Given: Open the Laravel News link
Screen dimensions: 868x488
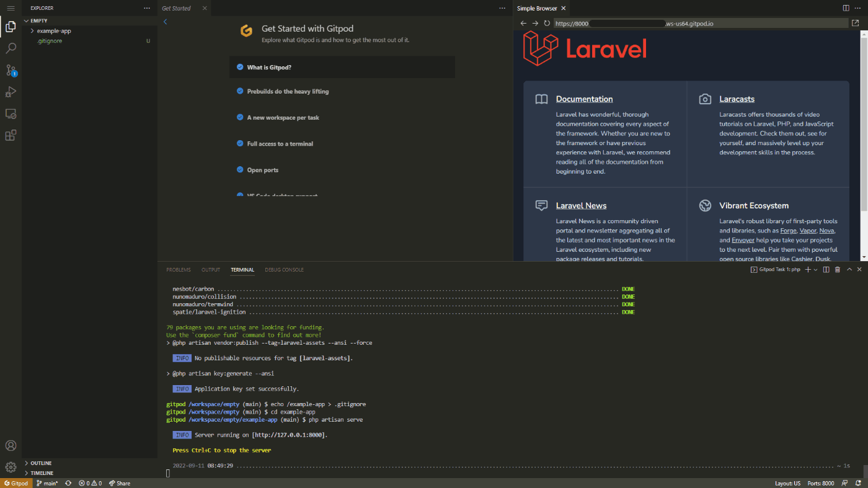Looking at the screenshot, I should pyautogui.click(x=581, y=206).
